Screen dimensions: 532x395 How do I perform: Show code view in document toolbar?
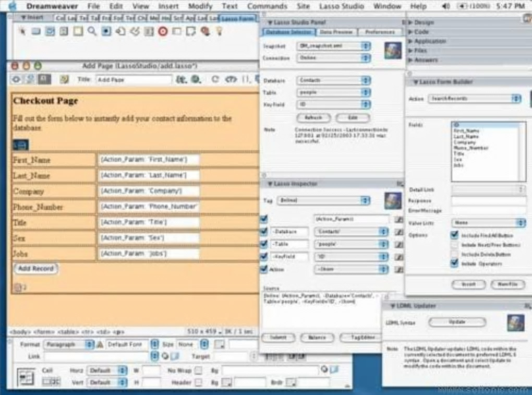[16, 79]
